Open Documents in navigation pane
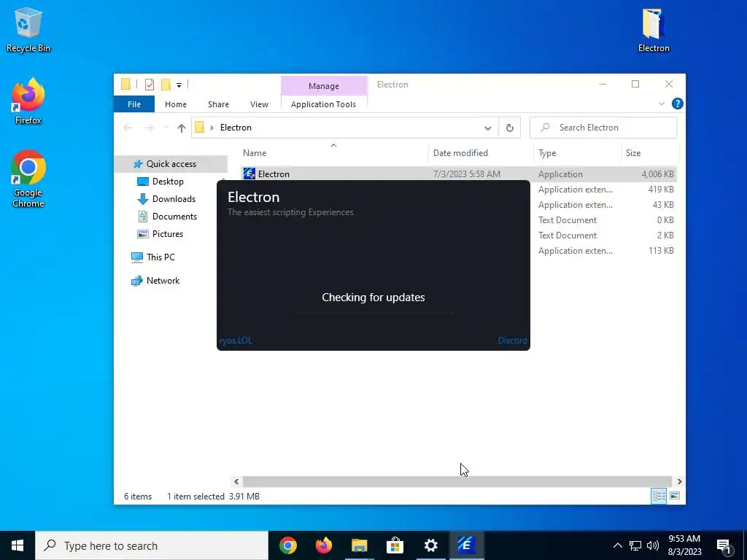 (x=174, y=217)
